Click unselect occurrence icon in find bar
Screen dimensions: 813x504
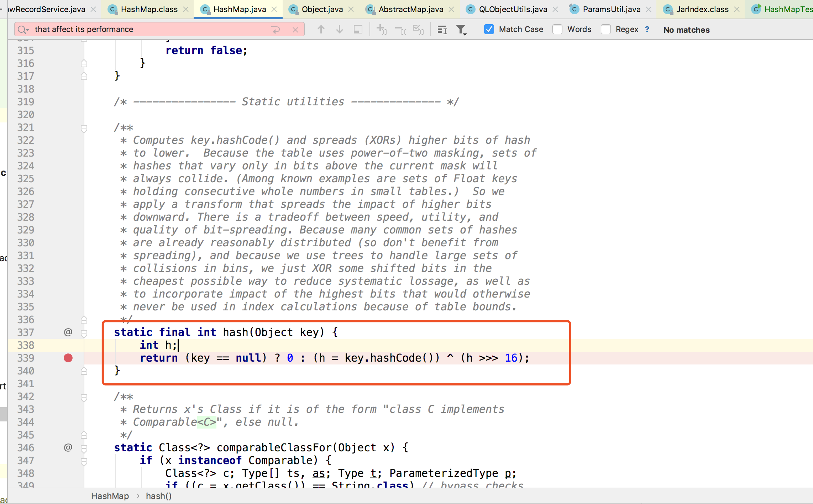pyautogui.click(x=400, y=30)
